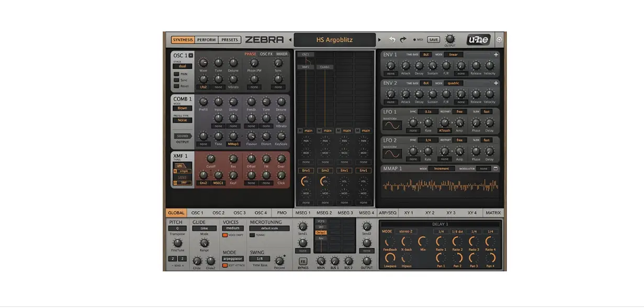Click the COMB 1 PreFill knob

tap(204, 102)
